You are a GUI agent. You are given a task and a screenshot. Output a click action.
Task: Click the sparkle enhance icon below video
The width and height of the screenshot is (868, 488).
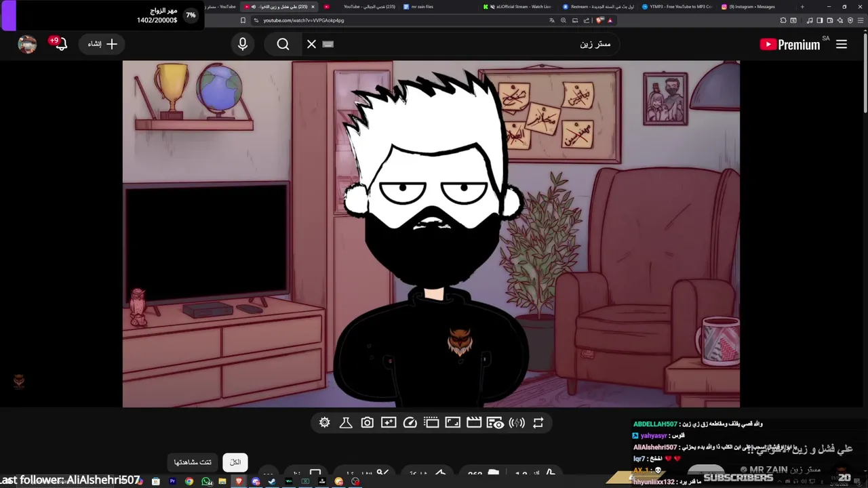pyautogui.click(x=389, y=422)
